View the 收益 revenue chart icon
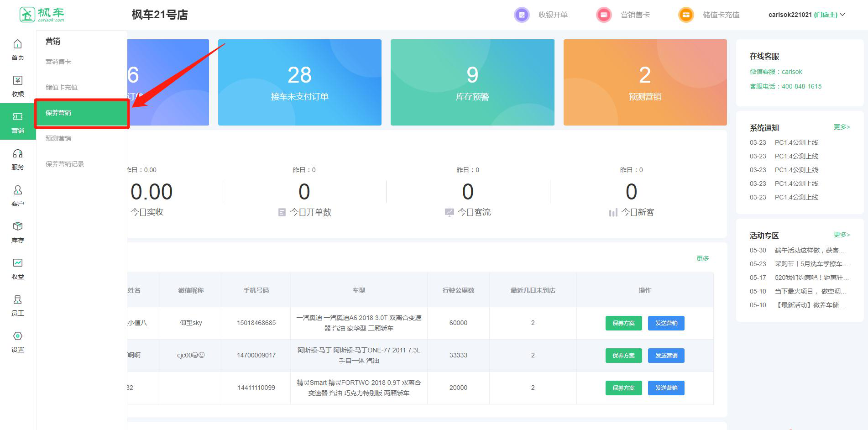 click(17, 263)
